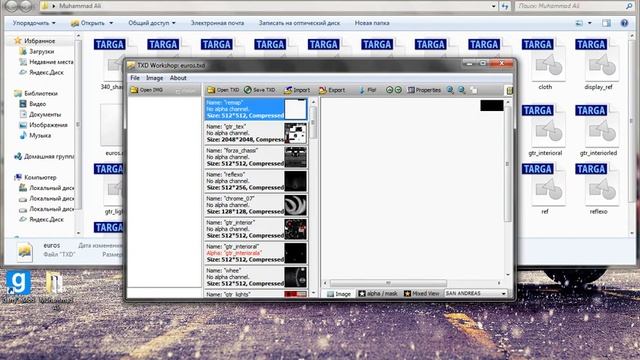
Task: Open SAN ANDREAS game dropdown
Action: coord(476,293)
